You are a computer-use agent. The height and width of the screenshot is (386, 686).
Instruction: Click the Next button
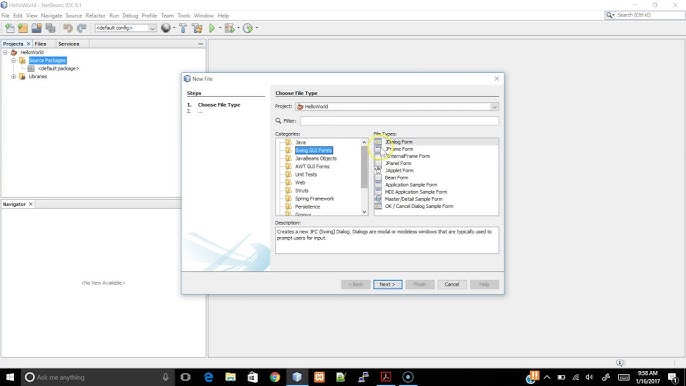coord(388,284)
